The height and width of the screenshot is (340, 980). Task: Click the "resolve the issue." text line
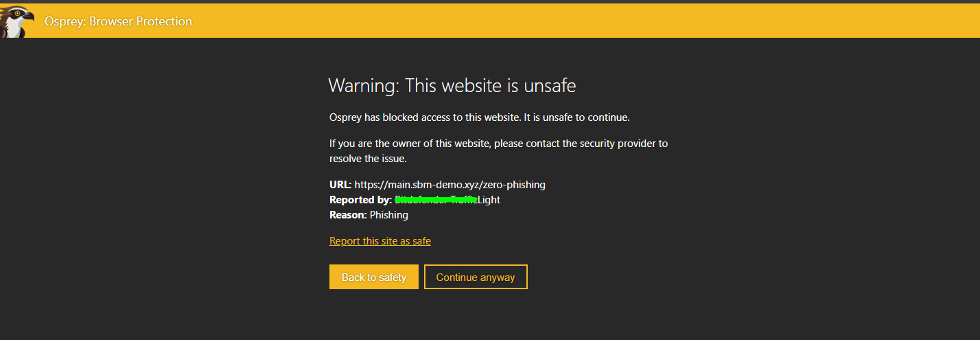368,159
